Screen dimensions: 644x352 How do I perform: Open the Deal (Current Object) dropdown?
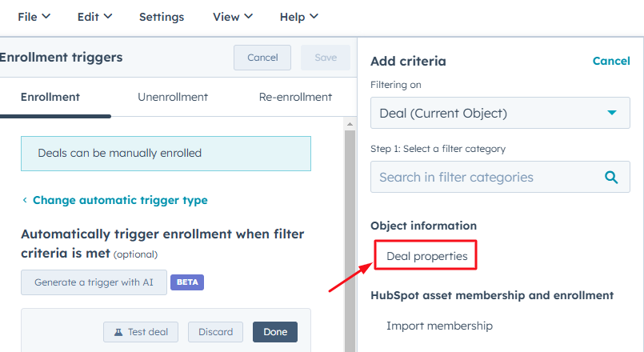tap(494, 113)
